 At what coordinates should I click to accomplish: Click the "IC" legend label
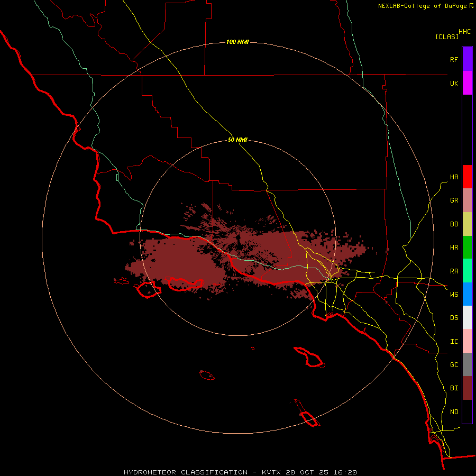454,342
